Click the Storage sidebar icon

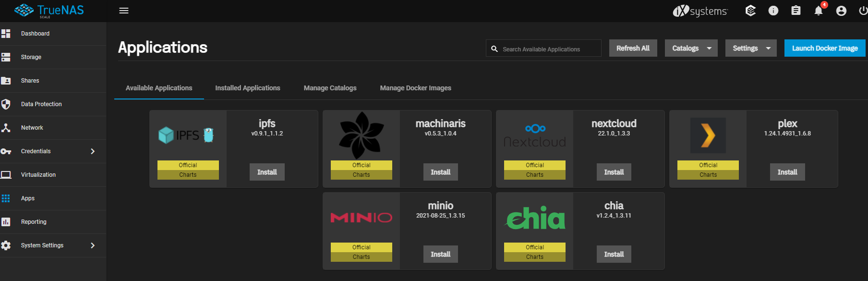click(6, 57)
